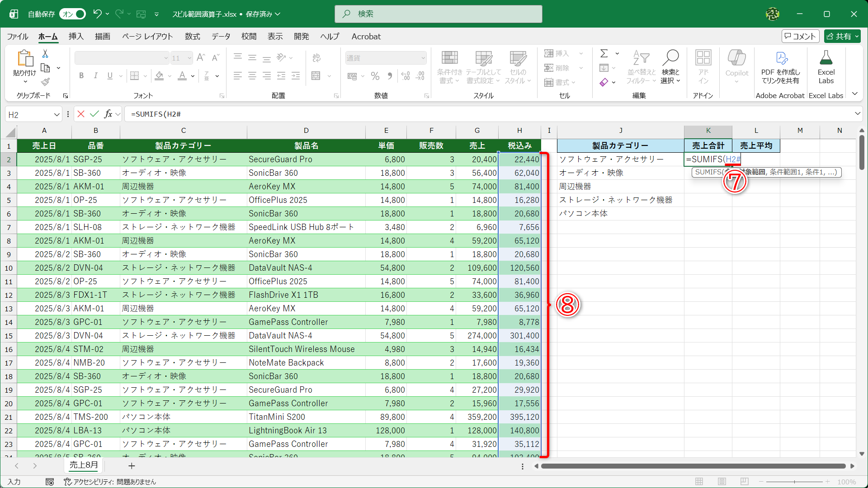Cancel formula entry with X icon

[x=81, y=114]
